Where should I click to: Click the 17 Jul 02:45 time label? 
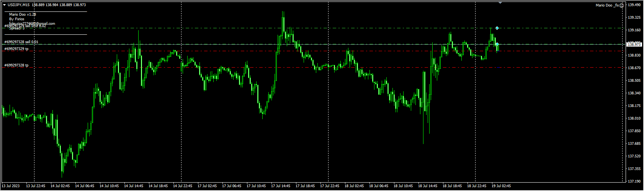click(x=207, y=186)
